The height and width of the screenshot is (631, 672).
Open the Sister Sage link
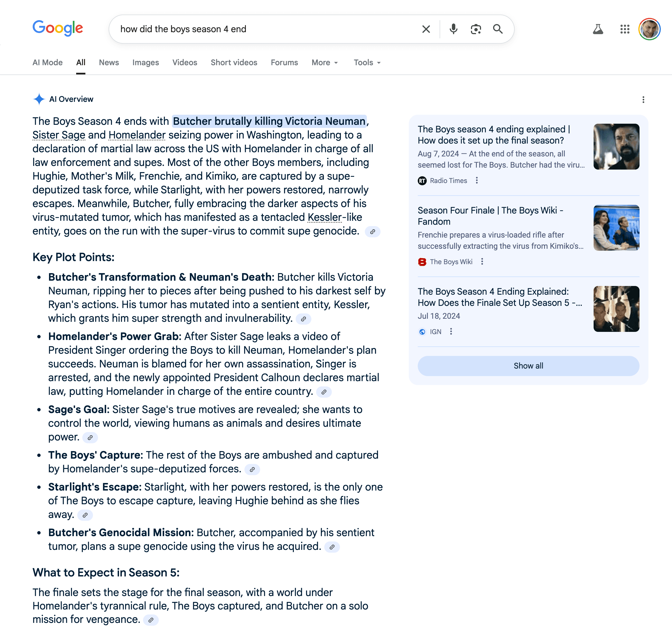point(59,135)
